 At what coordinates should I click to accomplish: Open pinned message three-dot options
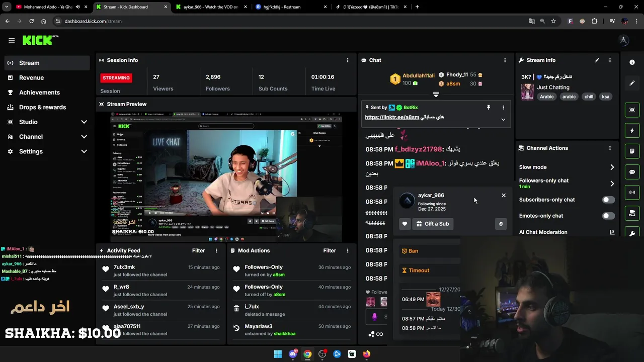503,108
